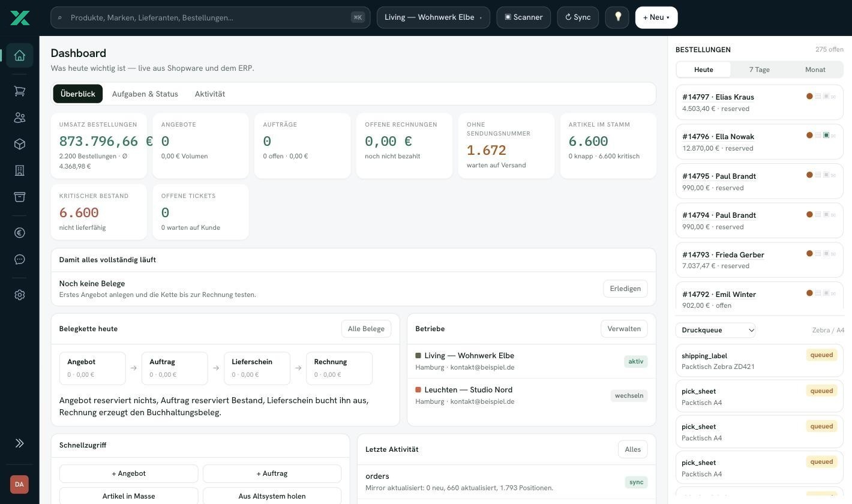Screen dimensions: 852x504
Task: Click brown status dot on order #14796
Action: [809, 136]
